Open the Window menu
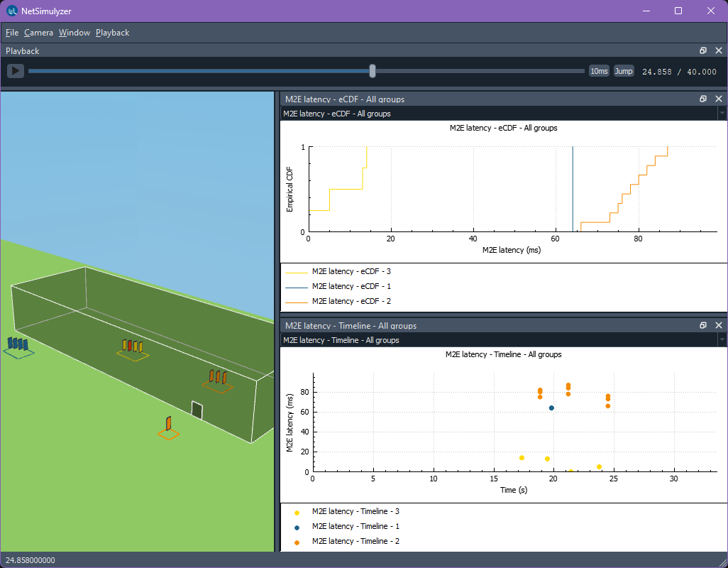 [x=75, y=33]
